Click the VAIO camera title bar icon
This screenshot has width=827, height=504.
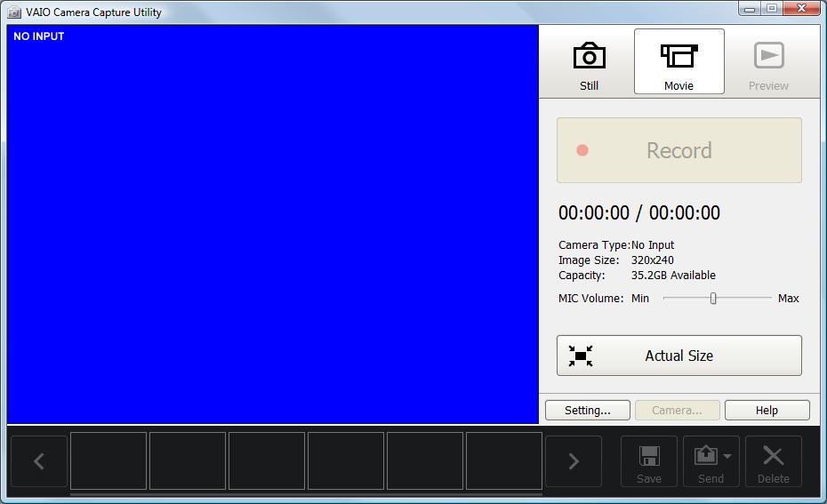pos(14,12)
